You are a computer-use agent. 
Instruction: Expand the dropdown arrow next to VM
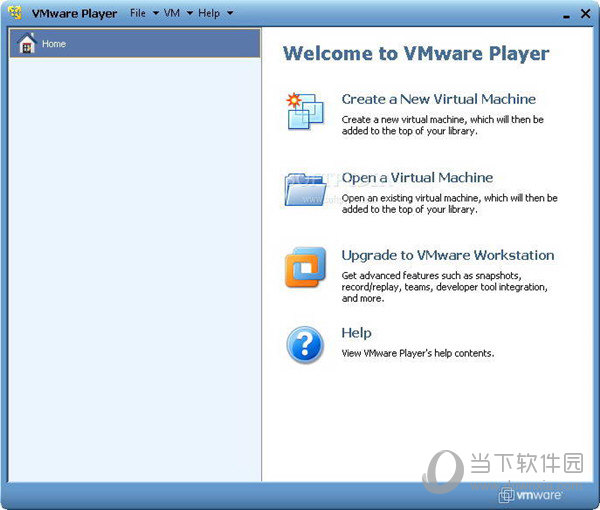pyautogui.click(x=189, y=13)
